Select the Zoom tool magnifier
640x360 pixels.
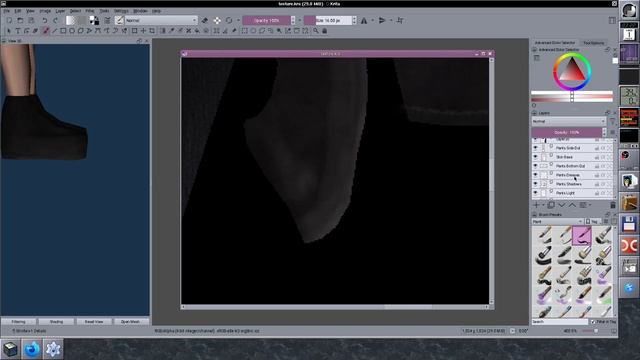pyautogui.click(x=316, y=31)
